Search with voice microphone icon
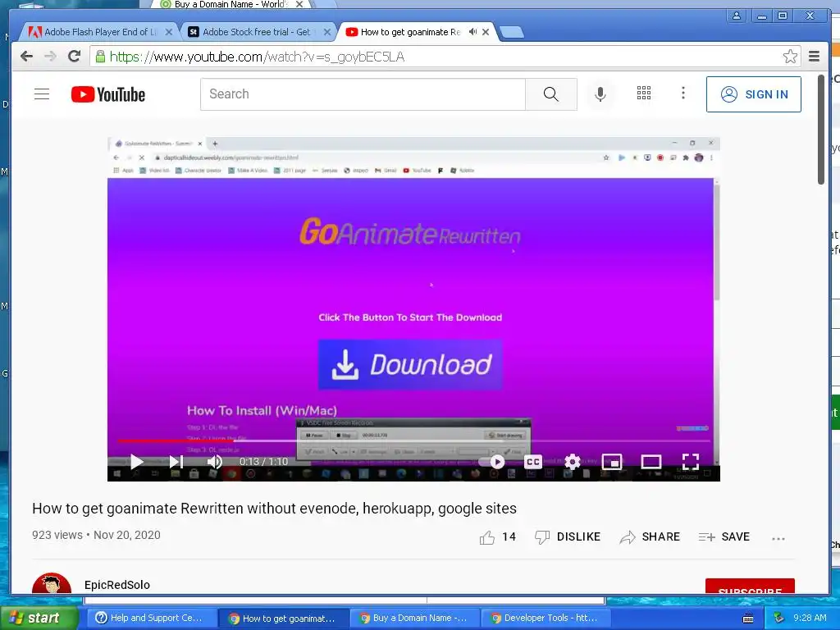The width and height of the screenshot is (840, 630). [600, 94]
